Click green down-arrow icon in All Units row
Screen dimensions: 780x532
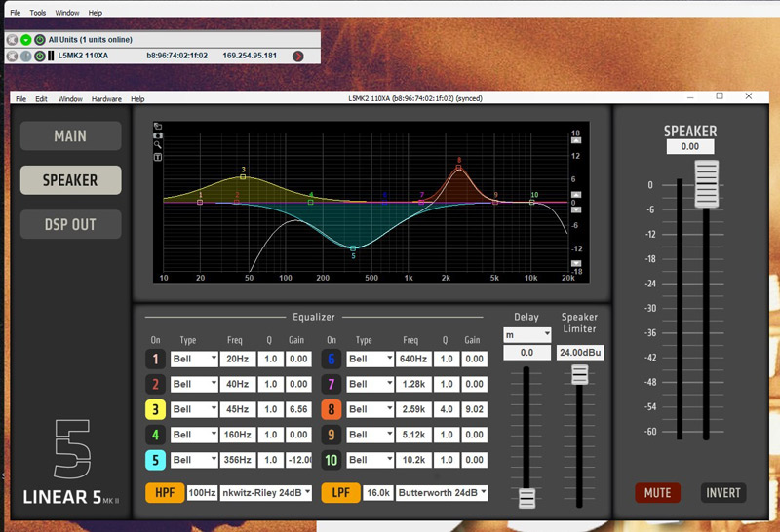pos(25,40)
